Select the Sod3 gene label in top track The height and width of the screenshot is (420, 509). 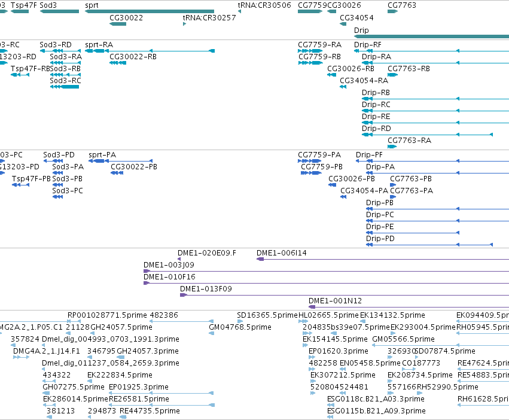click(48, 5)
